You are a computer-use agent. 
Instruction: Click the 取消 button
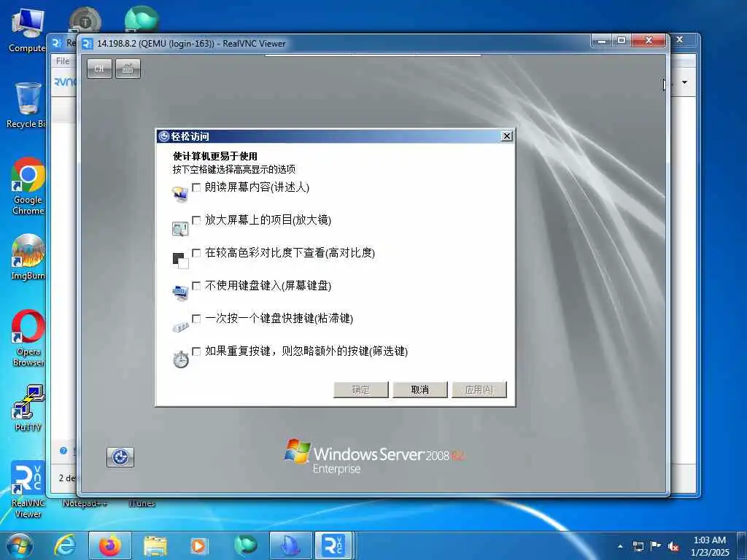pos(419,389)
